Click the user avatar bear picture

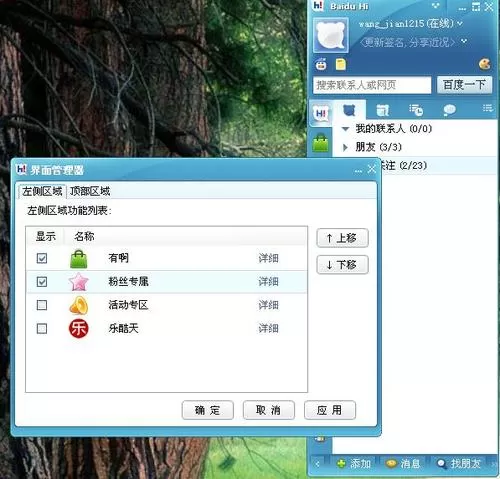(x=331, y=35)
